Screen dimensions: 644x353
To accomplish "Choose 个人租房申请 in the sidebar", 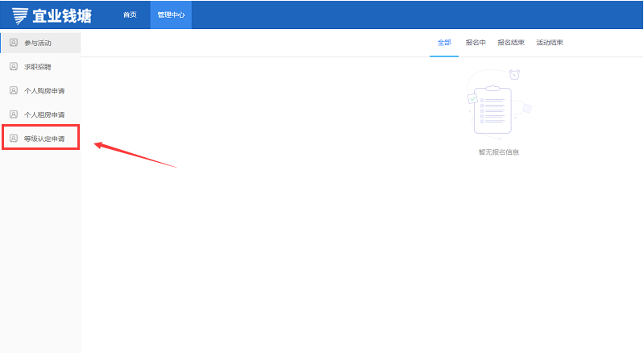I will 44,115.
